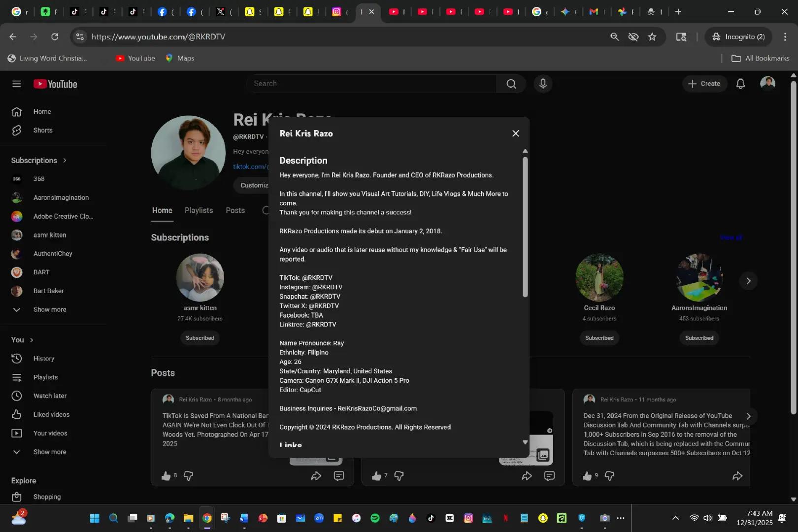Viewport: 798px width, 532px height.
Task: Open new browser tab
Action: tap(678, 12)
